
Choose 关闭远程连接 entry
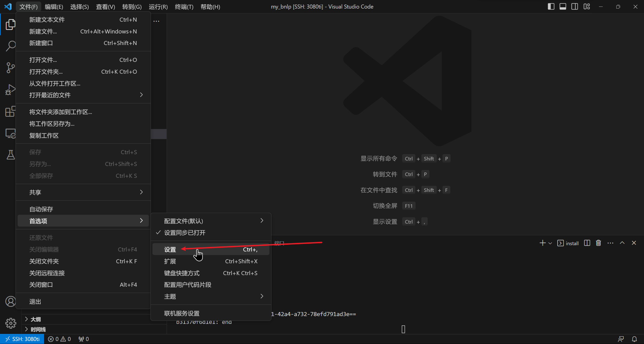click(x=83, y=273)
